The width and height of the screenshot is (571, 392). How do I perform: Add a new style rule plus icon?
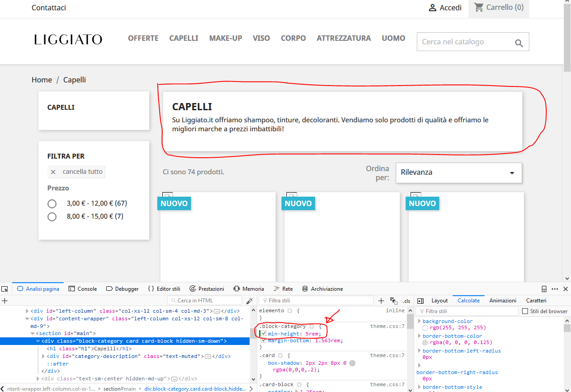381,301
